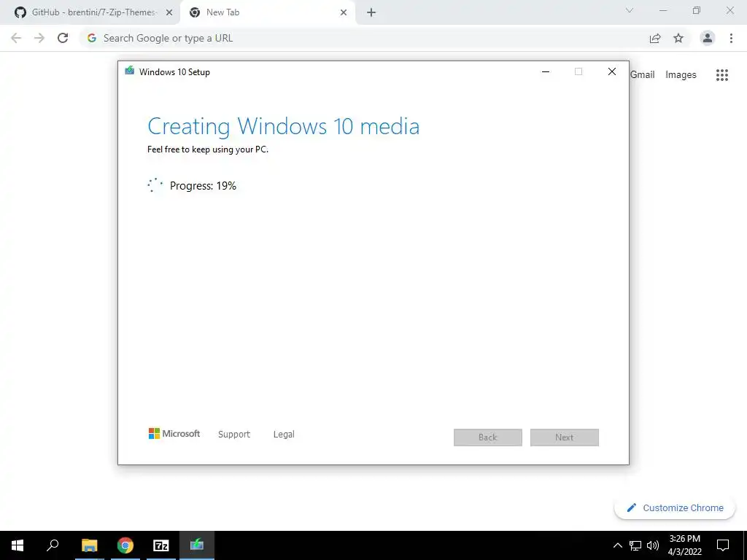Open the Legal link in setup

pos(284,435)
